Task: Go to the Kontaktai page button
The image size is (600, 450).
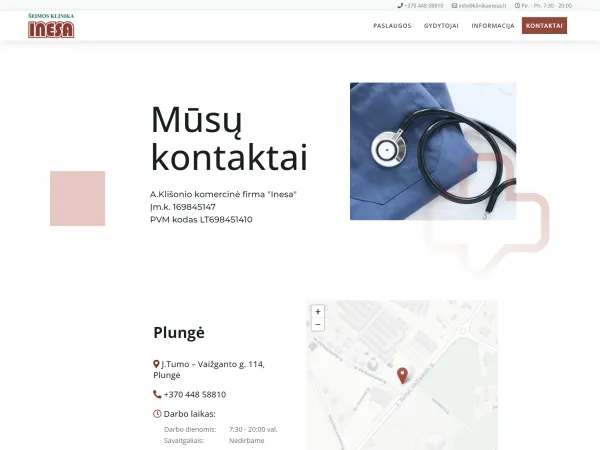Action: [x=544, y=26]
